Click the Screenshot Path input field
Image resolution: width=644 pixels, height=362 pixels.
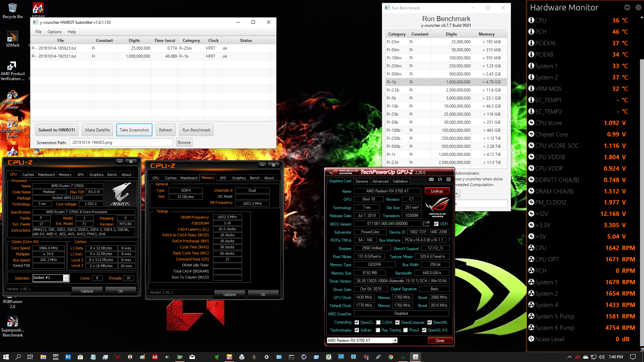coord(121,142)
